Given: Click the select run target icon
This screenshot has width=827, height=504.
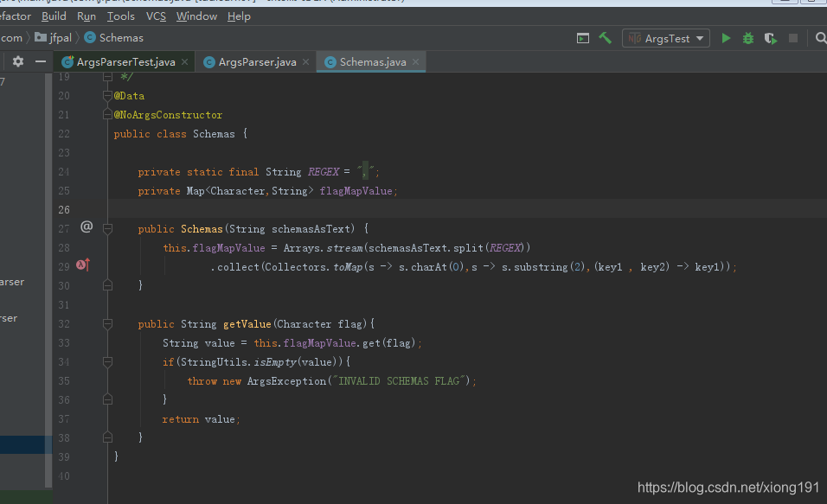Looking at the screenshot, I should 583,38.
